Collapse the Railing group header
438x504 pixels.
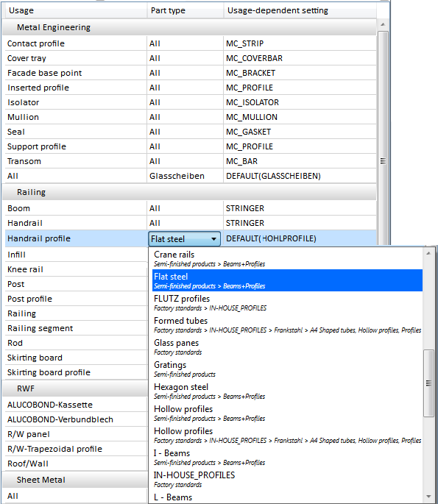tap(189, 192)
